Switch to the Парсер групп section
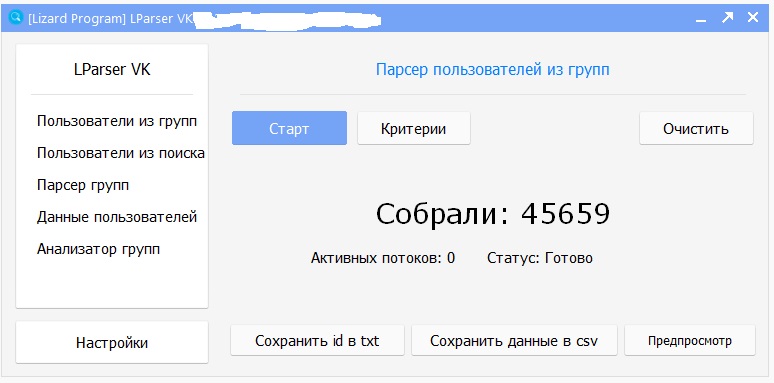 [x=83, y=186]
